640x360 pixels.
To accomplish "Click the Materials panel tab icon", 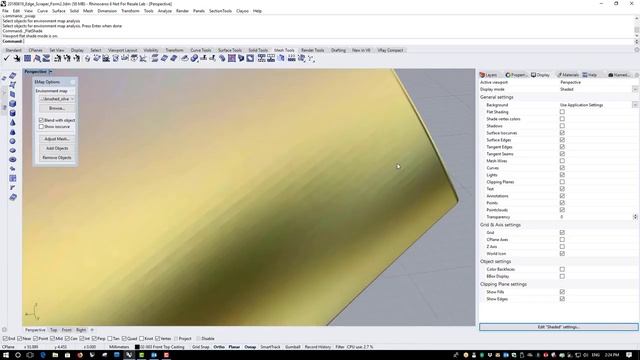I will click(560, 75).
